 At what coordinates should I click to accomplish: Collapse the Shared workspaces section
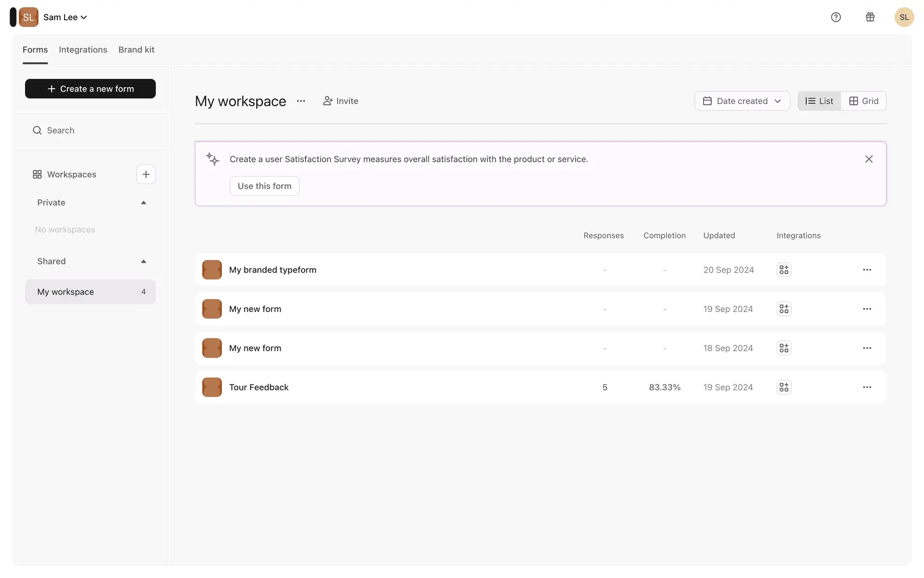(x=143, y=262)
